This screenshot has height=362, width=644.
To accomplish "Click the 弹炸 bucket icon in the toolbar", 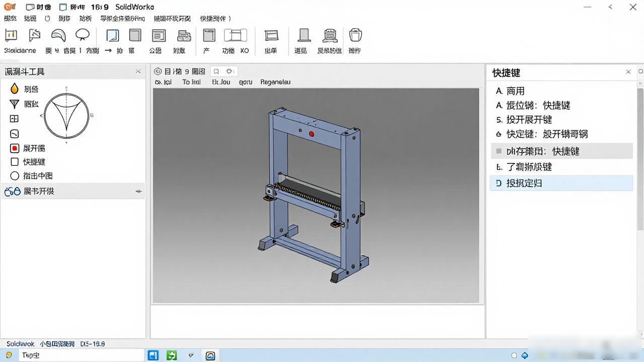I will pyautogui.click(x=355, y=35).
